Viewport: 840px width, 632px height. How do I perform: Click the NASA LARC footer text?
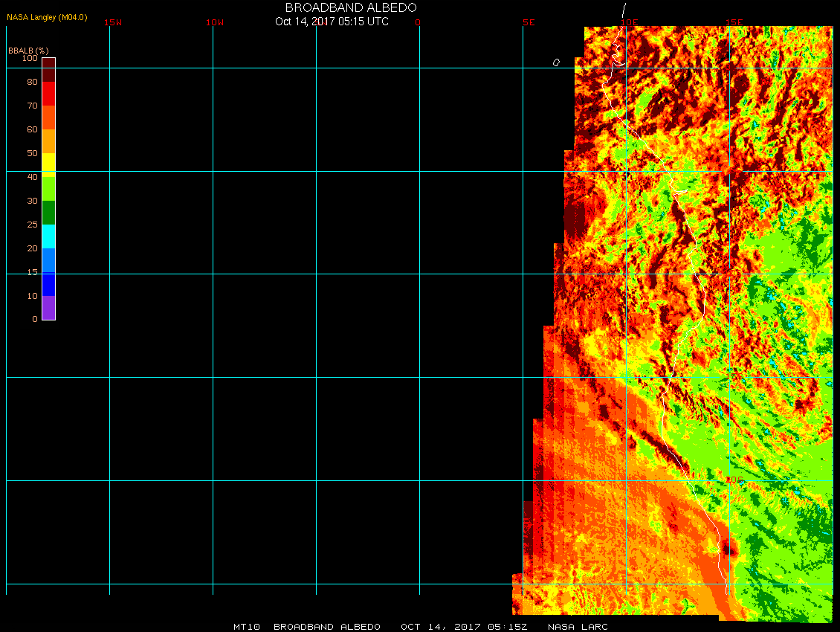578,627
